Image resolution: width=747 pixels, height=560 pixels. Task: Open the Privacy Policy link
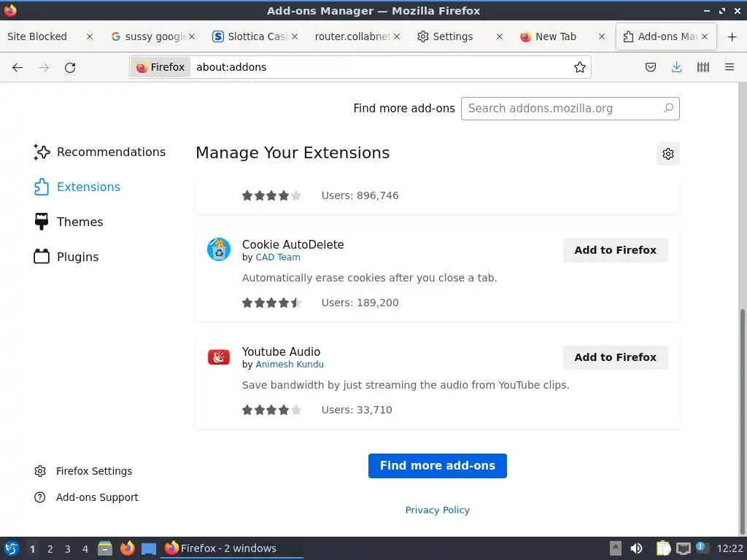(x=438, y=510)
